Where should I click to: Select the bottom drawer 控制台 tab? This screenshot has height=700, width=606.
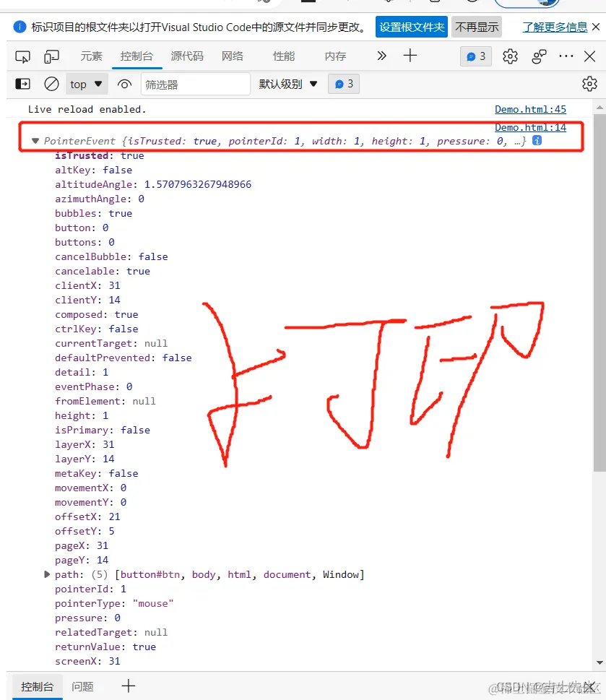tap(37, 686)
